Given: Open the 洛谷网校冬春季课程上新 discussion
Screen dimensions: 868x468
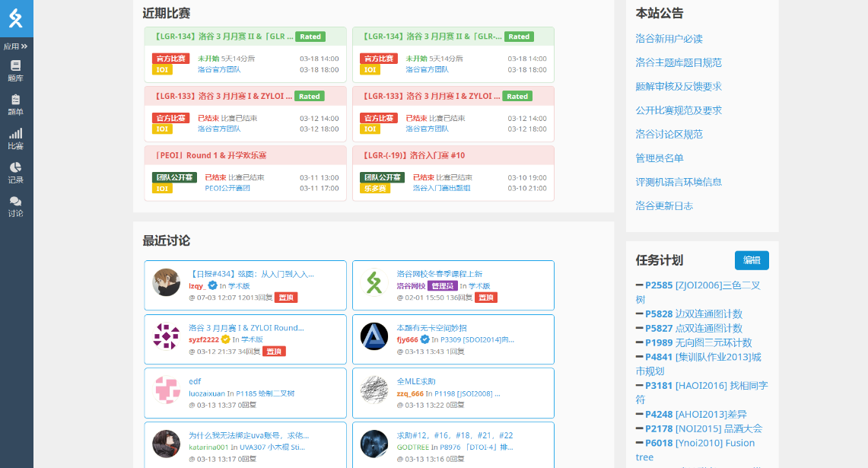Looking at the screenshot, I should click(x=439, y=274).
